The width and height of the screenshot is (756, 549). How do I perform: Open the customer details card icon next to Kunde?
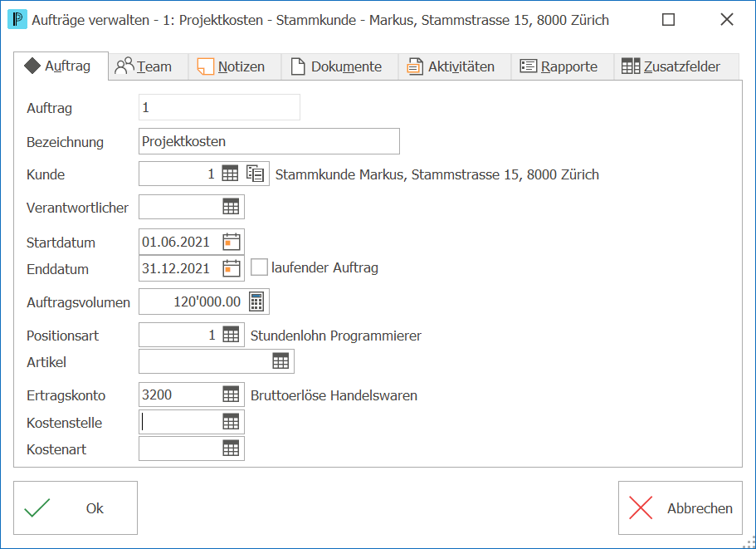255,174
